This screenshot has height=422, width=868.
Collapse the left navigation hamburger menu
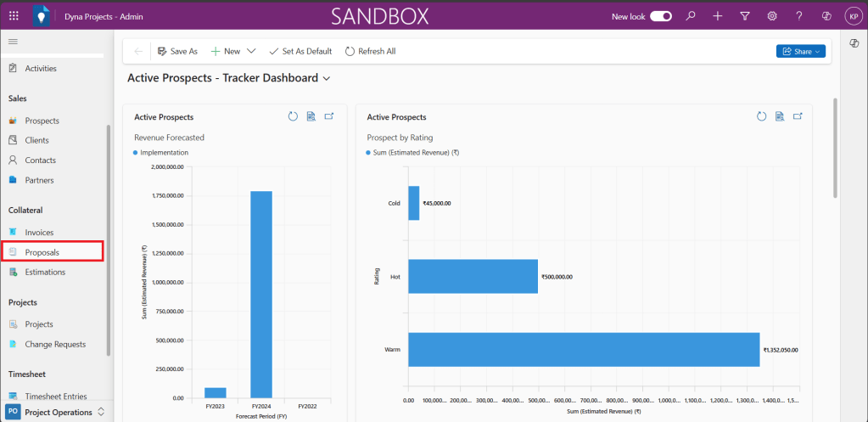point(13,42)
